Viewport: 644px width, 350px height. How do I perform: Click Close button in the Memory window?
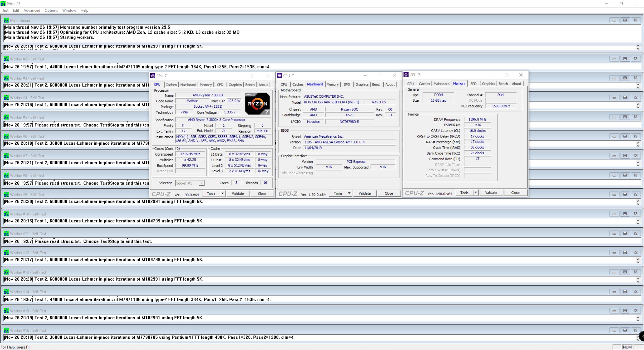[x=515, y=192]
